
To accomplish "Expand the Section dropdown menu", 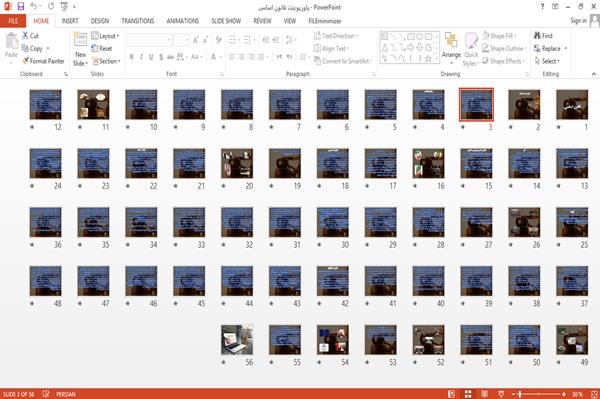I will point(106,61).
